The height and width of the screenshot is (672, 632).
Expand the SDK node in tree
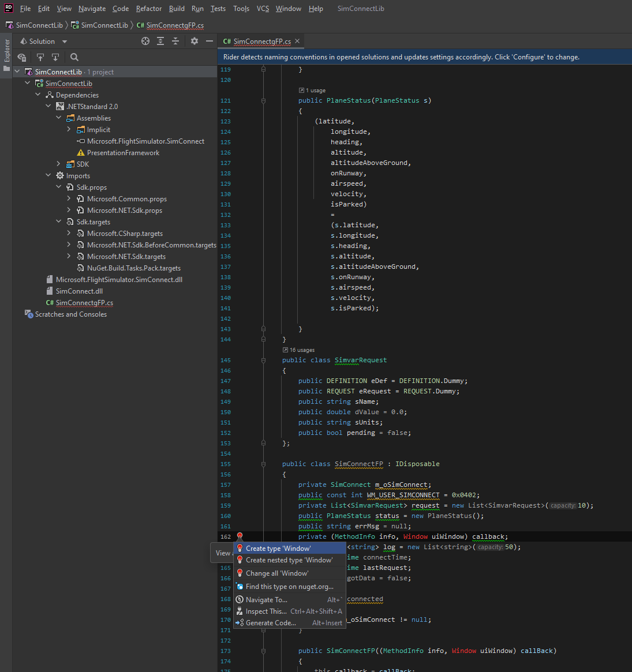coord(59,164)
